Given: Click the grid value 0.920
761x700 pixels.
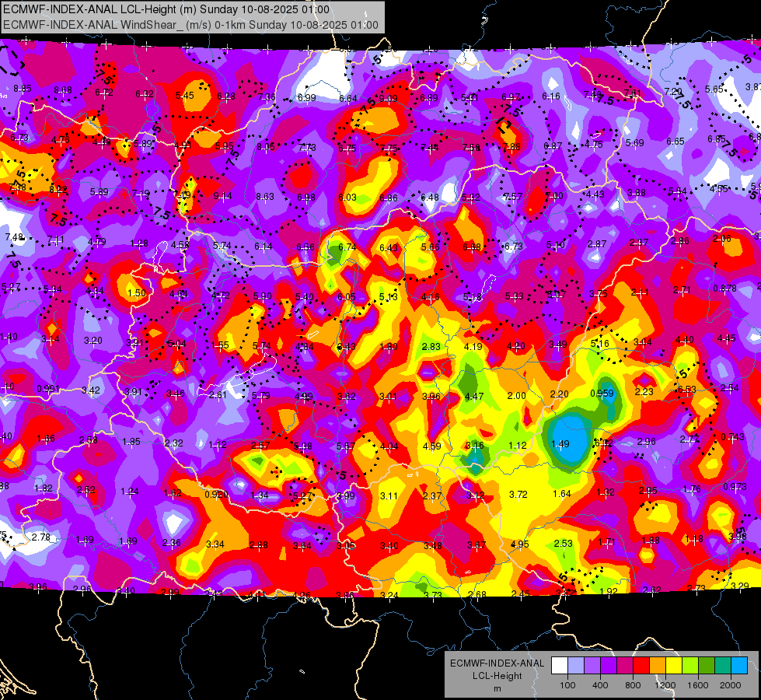Looking at the screenshot, I should pos(216,495).
